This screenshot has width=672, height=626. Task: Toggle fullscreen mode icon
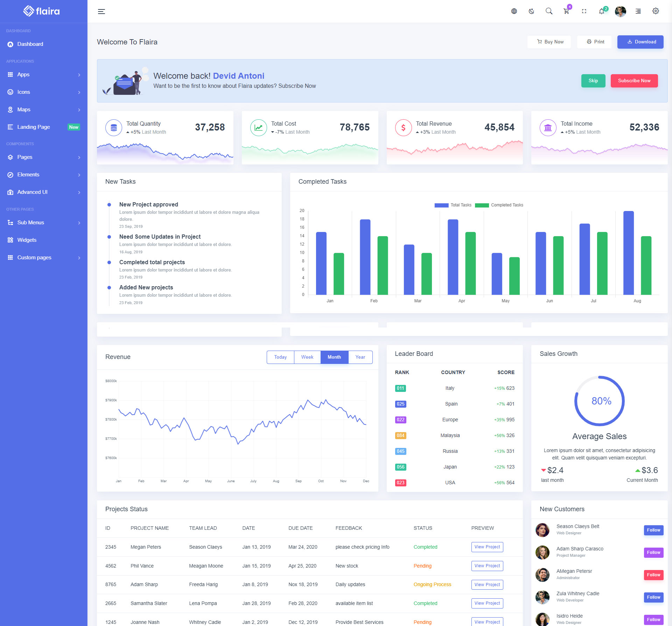click(x=584, y=11)
